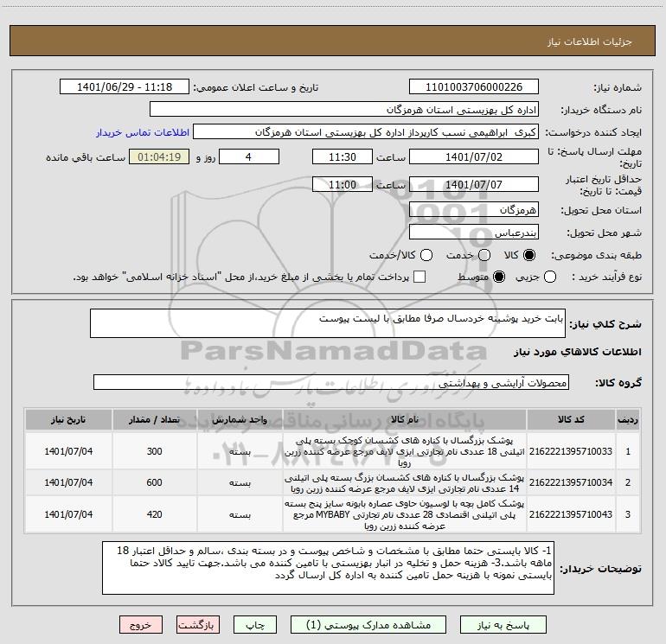Click column header نام کالا
The width and height of the screenshot is (666, 644).
click(x=405, y=419)
